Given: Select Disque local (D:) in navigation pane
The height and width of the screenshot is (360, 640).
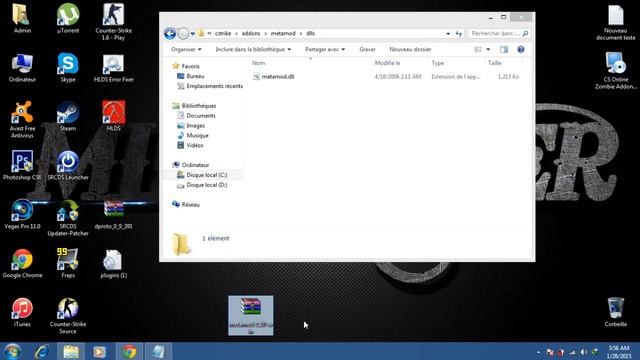Looking at the screenshot, I should tap(207, 185).
